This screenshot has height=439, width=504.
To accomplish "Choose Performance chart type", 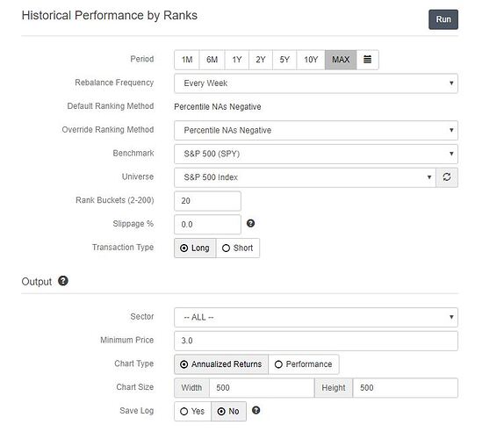I will [x=304, y=364].
